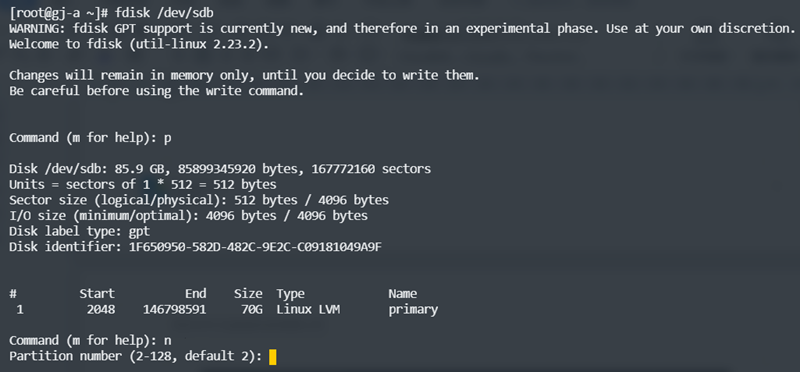Screen dimensions: 800x372
Task: Click the 'End' column header
Action: [196, 294]
